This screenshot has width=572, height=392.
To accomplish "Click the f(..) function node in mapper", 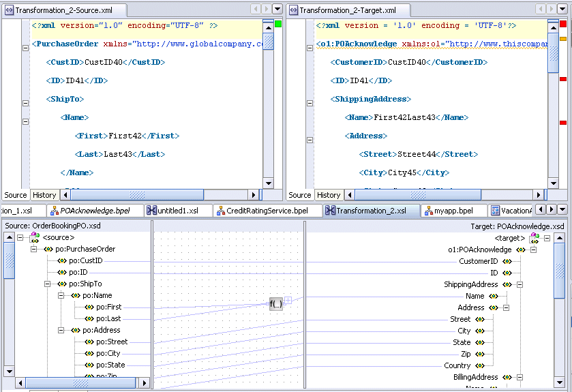I will pos(276,305).
